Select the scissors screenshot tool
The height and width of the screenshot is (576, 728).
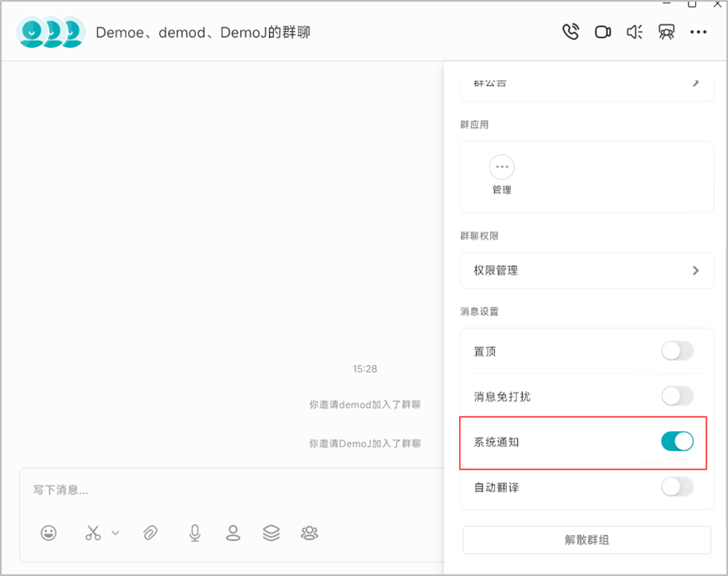93,532
